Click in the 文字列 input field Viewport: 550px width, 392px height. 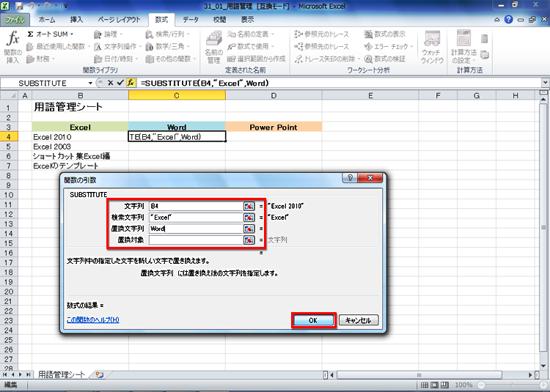point(196,206)
